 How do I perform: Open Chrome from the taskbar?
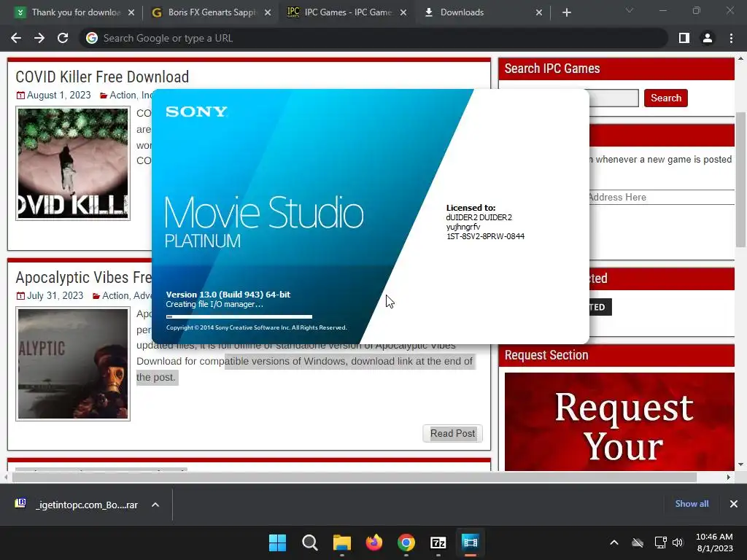point(406,542)
